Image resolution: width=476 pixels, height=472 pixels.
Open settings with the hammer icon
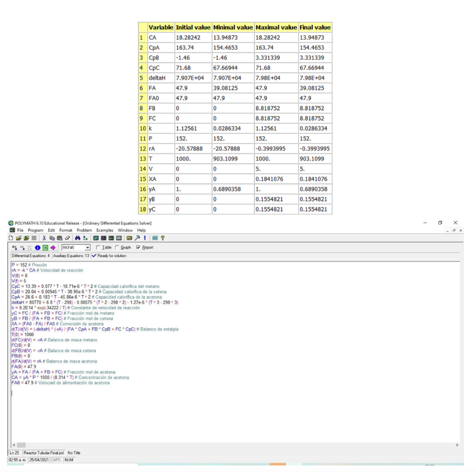point(137,238)
